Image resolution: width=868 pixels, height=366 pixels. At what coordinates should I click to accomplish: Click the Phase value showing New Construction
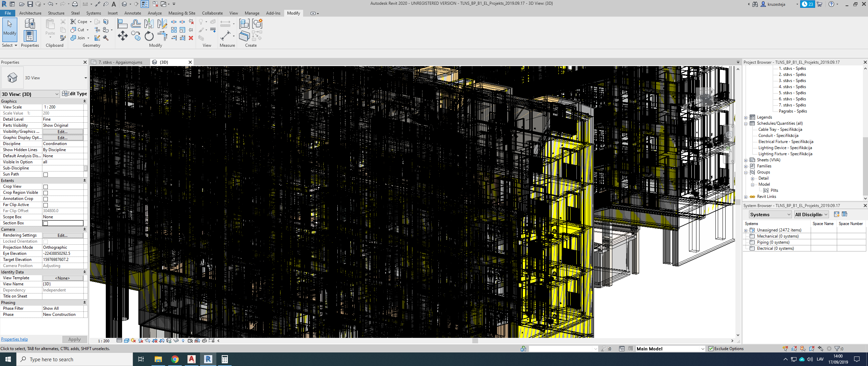[x=60, y=314]
